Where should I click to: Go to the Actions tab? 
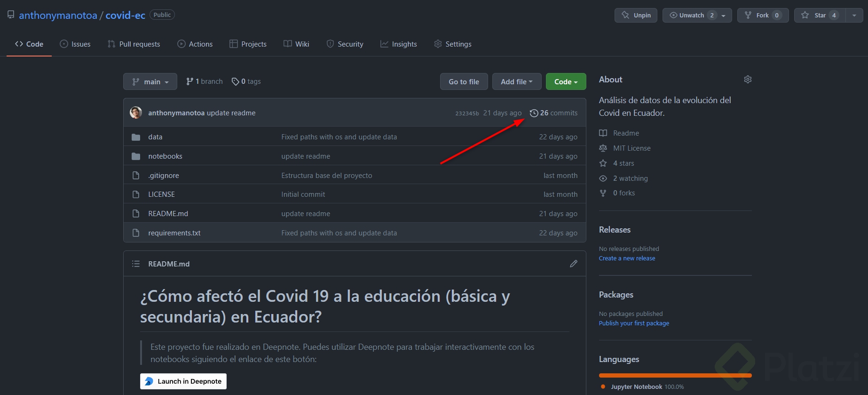click(195, 44)
